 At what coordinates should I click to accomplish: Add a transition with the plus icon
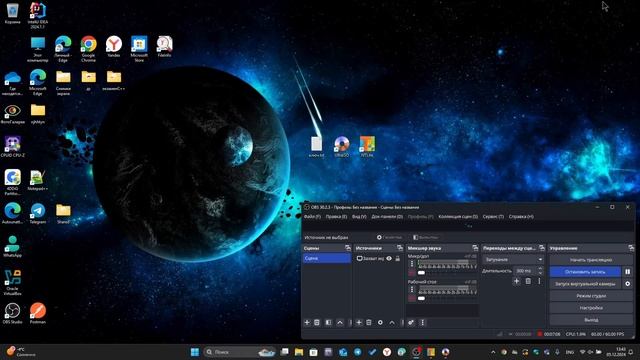click(x=517, y=281)
